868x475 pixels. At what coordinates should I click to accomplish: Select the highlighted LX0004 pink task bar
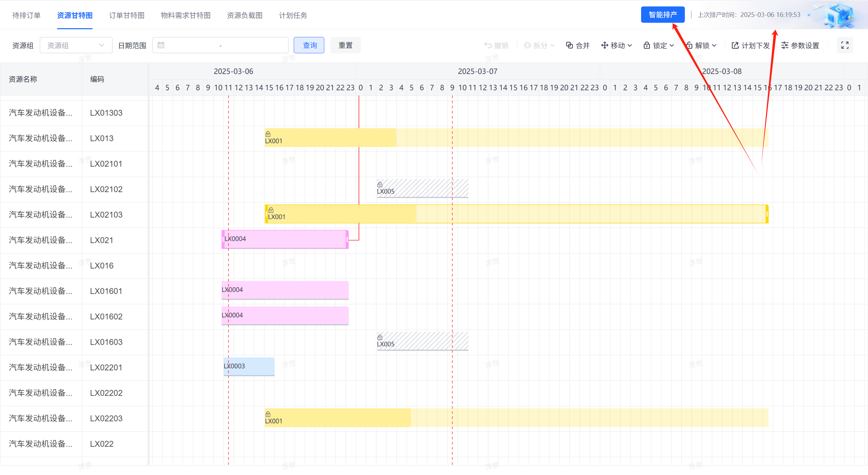point(285,239)
